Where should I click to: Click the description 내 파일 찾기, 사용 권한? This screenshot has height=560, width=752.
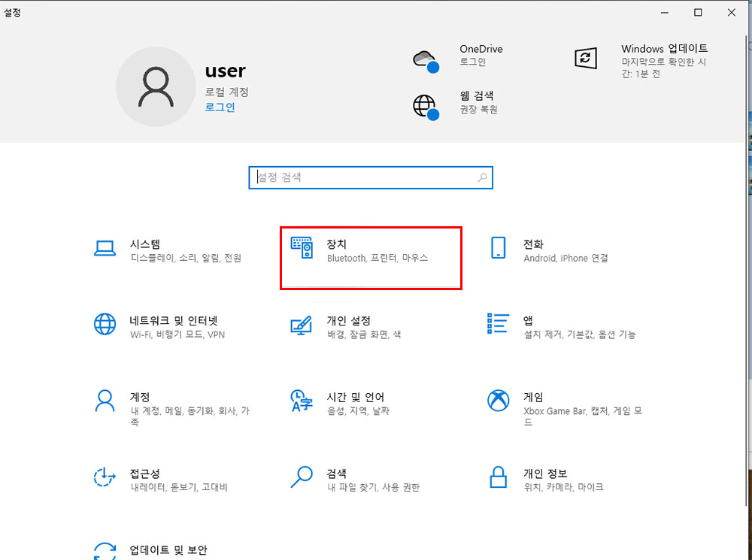click(373, 487)
